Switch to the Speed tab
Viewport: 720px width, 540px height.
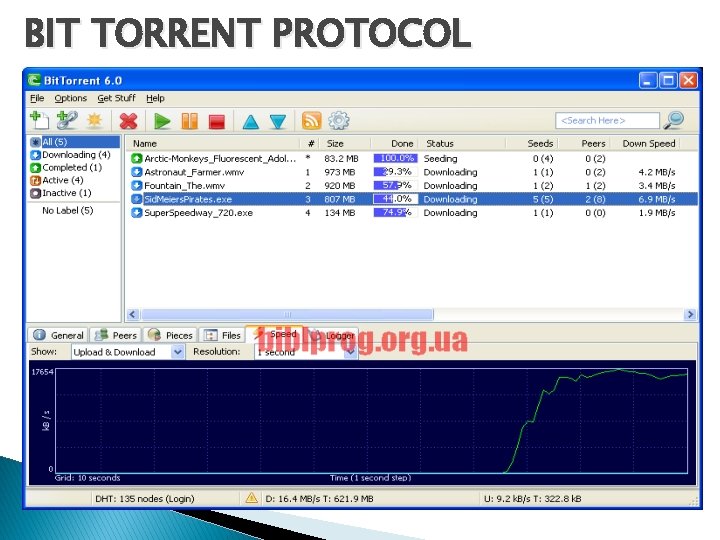point(275,334)
